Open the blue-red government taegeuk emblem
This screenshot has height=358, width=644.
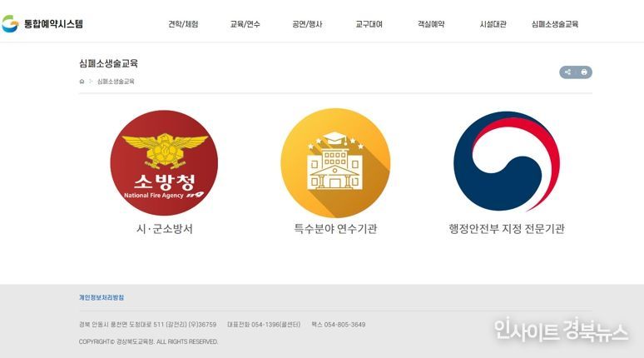507,162
